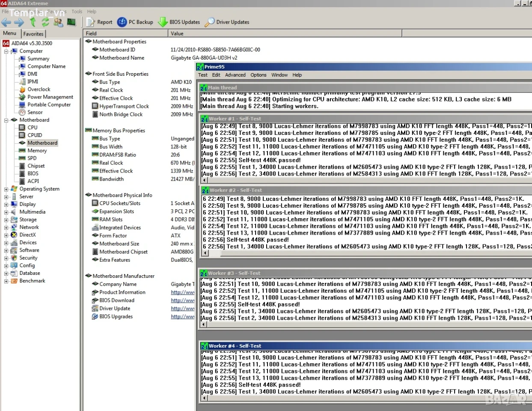The image size is (532, 411).
Task: Select the Sensor tree item
Action: (x=35, y=112)
